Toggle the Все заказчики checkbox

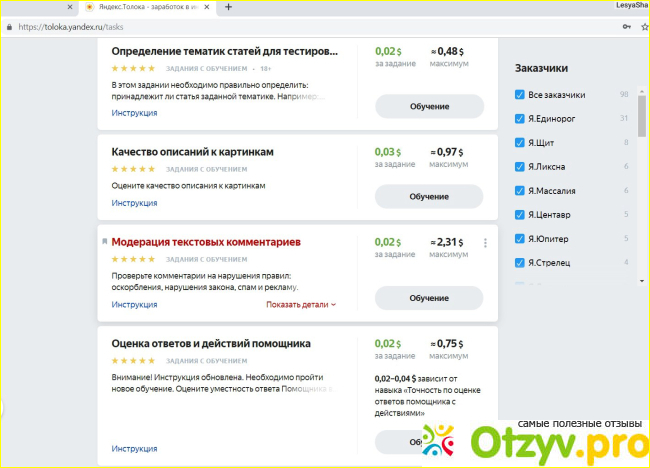coord(519,95)
